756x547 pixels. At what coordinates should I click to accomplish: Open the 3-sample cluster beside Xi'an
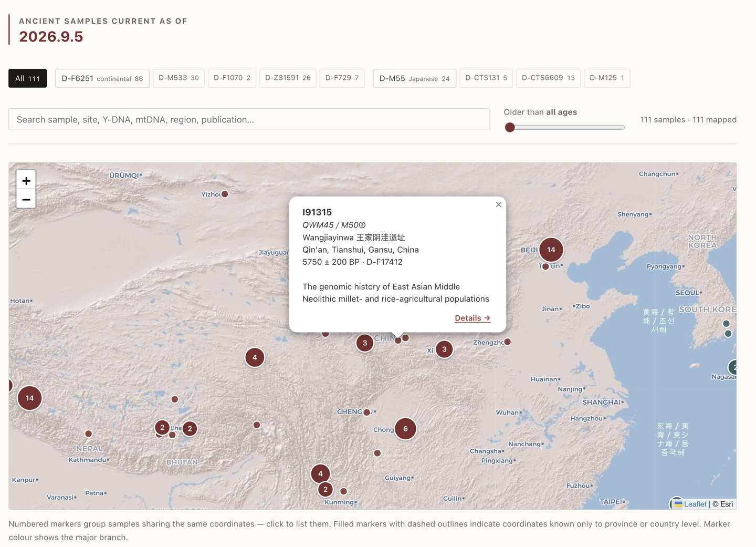444,349
